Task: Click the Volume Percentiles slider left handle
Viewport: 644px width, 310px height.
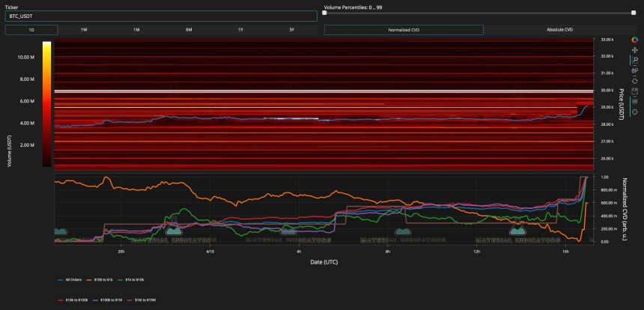Action: 326,12
